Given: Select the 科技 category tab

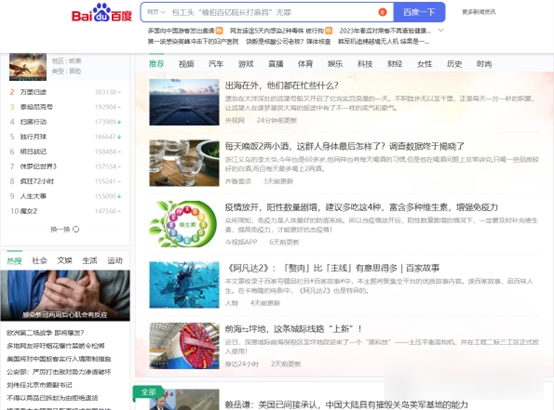Looking at the screenshot, I should tap(365, 64).
